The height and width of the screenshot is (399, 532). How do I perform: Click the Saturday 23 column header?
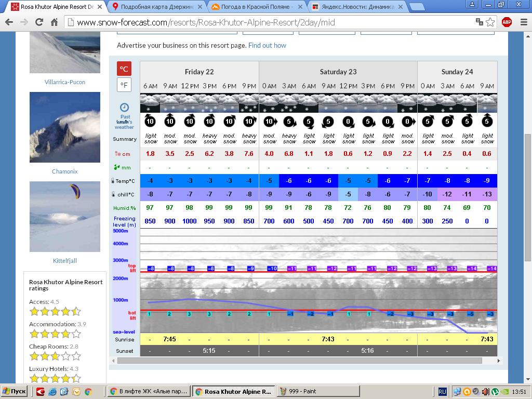coord(338,72)
